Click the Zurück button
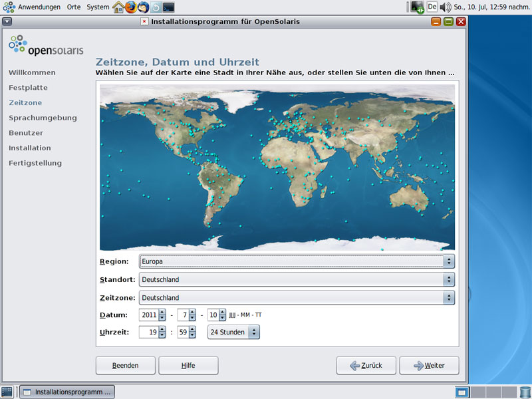Viewport: 532px width, 399px height. 366,365
